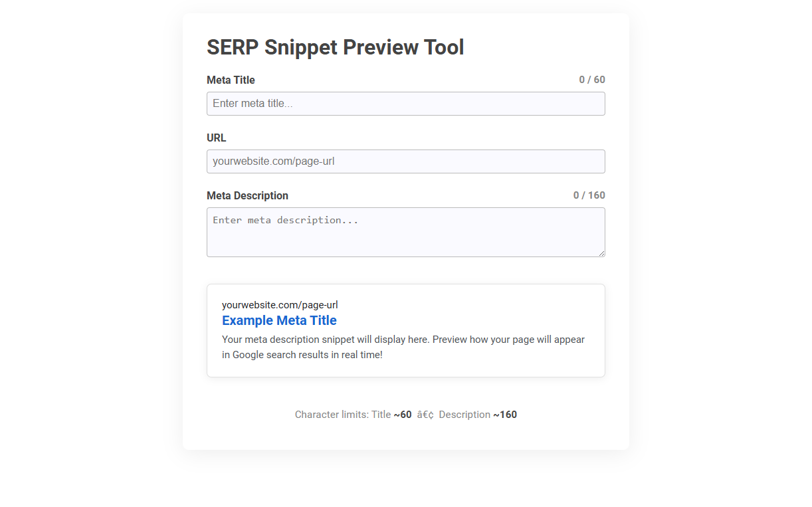Click the bold ~60 limit value
The image size is (812, 507).
click(403, 414)
